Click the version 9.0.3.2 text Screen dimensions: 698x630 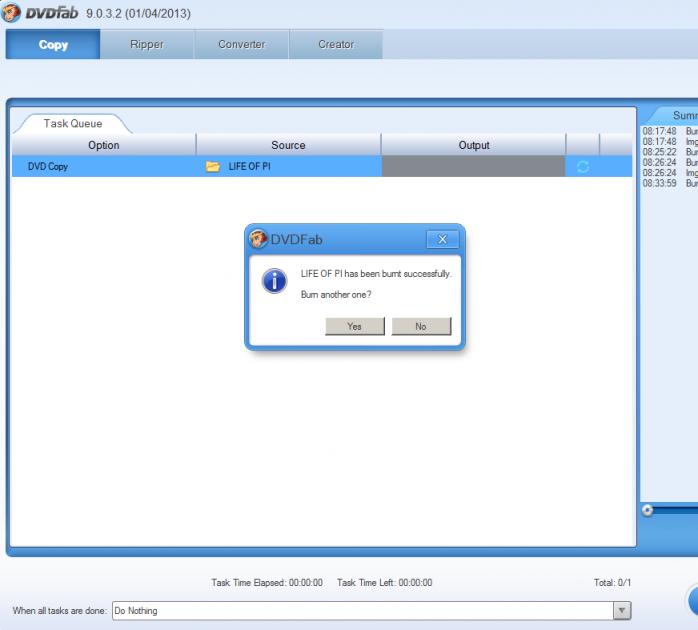click(x=138, y=13)
